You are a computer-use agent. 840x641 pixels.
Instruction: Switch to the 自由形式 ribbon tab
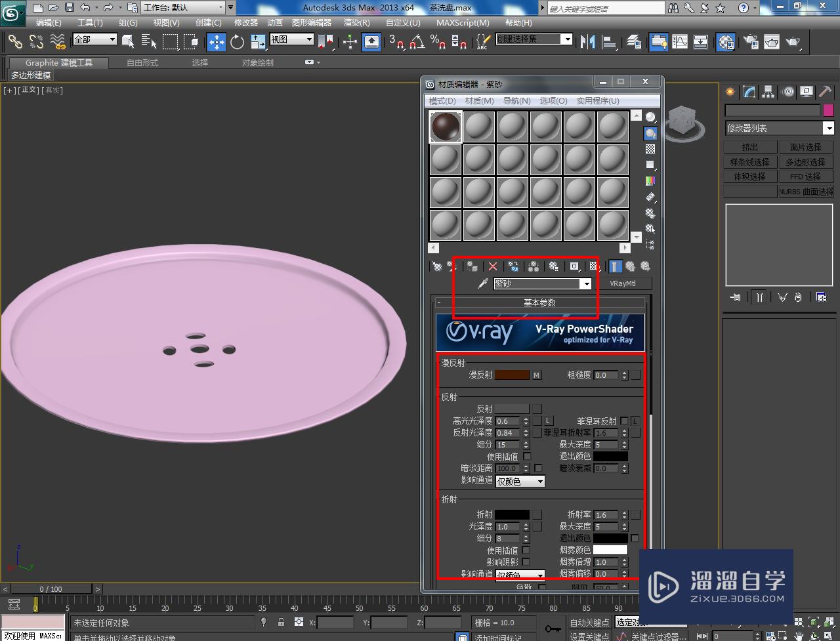coord(142,63)
